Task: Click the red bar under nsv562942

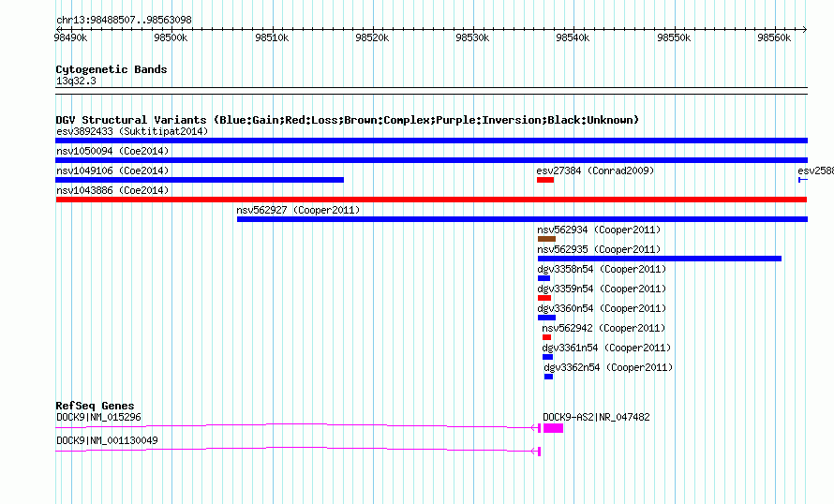Action: click(x=546, y=337)
